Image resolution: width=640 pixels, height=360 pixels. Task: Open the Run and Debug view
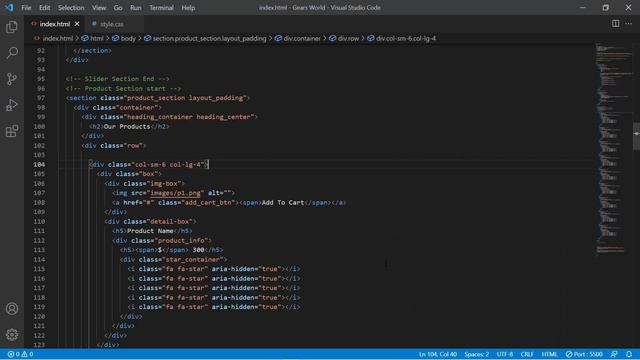pos(12,105)
